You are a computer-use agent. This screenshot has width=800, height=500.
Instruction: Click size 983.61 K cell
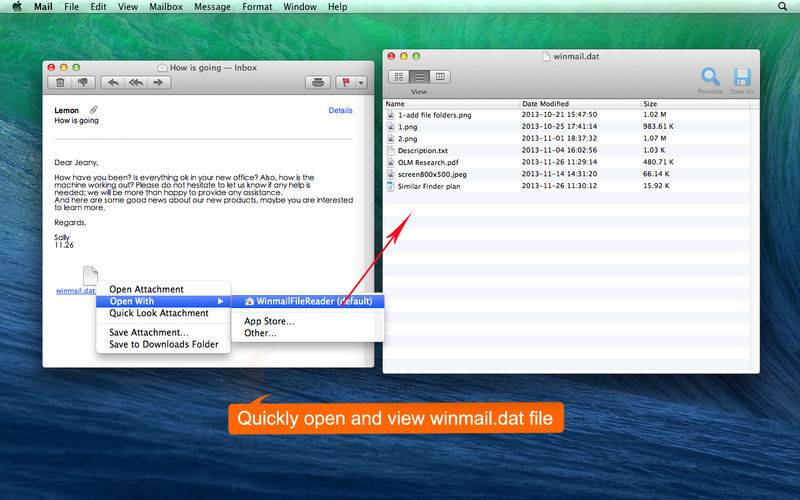(658, 126)
